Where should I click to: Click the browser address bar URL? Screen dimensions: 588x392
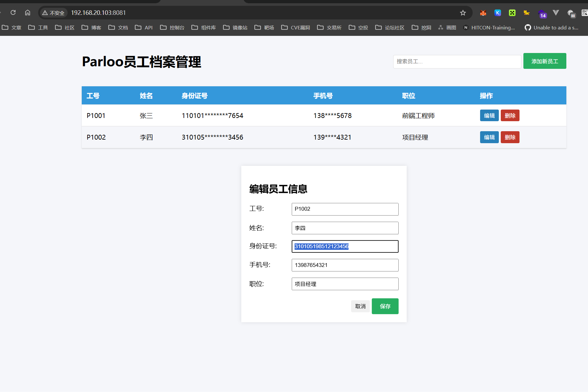point(99,13)
